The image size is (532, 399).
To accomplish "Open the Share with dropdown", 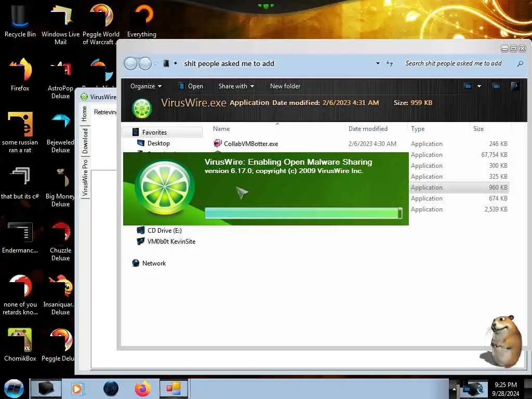I will click(x=236, y=86).
